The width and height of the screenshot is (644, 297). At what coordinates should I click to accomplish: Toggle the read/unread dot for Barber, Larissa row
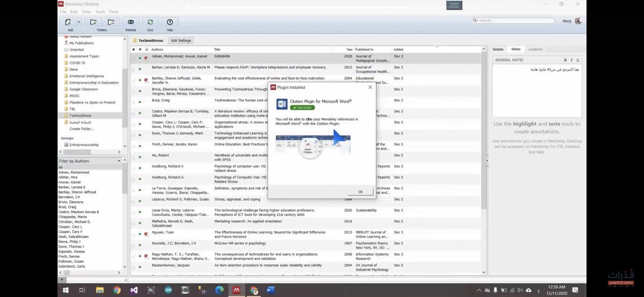140,69
